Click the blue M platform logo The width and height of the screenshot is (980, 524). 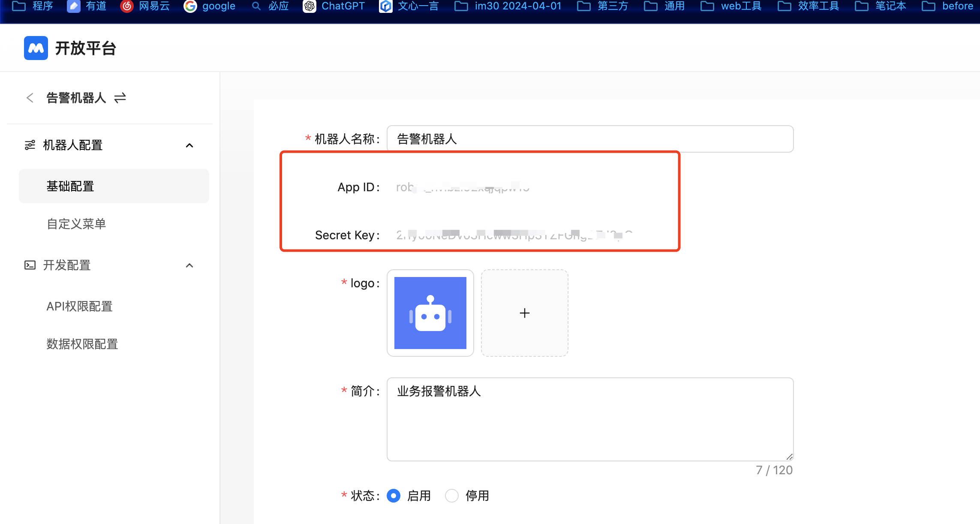tap(36, 48)
